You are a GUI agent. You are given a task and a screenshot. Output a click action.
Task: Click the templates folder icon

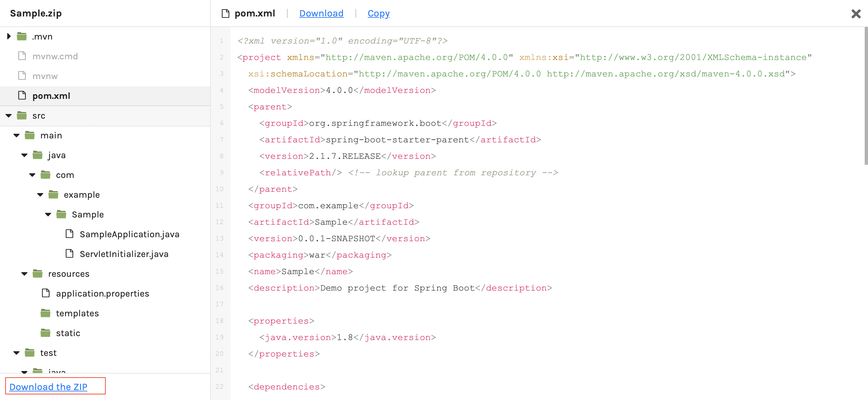tap(45, 313)
